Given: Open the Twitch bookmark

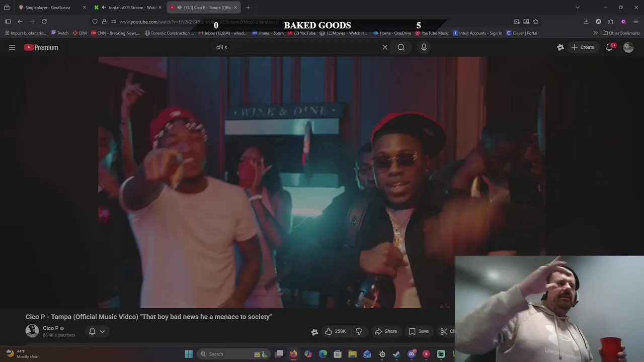Looking at the screenshot, I should click(60, 33).
